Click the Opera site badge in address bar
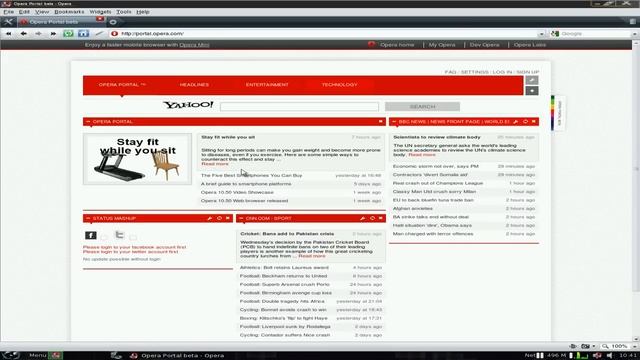This screenshot has width=640, height=360. click(114, 33)
